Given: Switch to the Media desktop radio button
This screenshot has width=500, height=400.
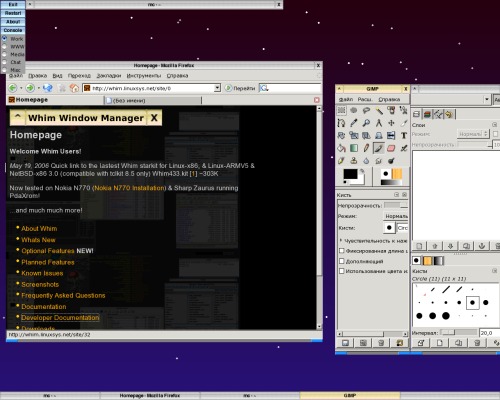Looking at the screenshot, I should click(x=4, y=54).
